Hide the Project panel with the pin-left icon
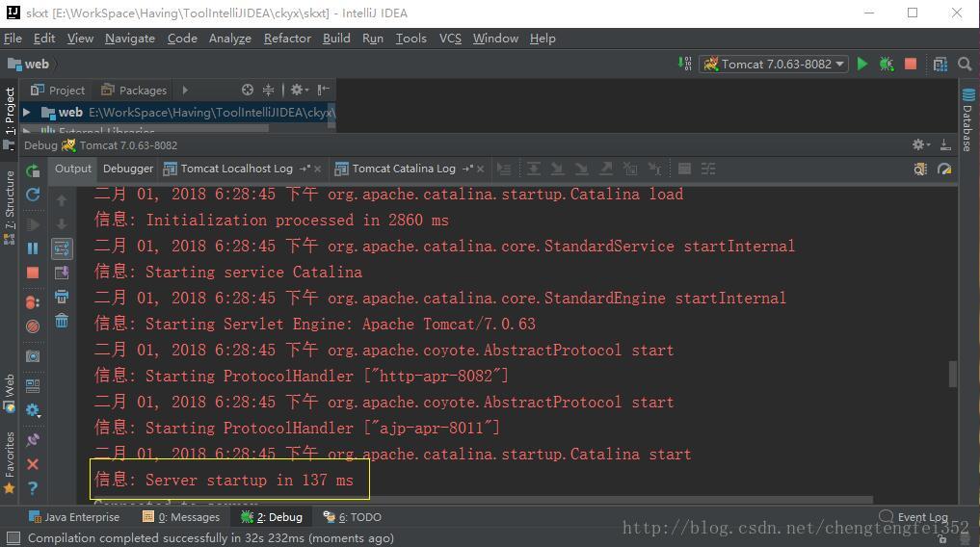 pyautogui.click(x=323, y=90)
